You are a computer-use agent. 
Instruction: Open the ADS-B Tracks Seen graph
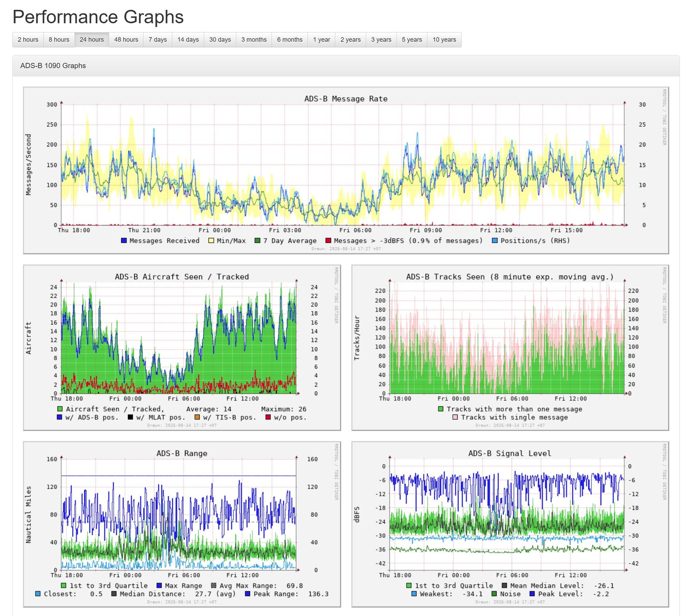click(x=510, y=347)
